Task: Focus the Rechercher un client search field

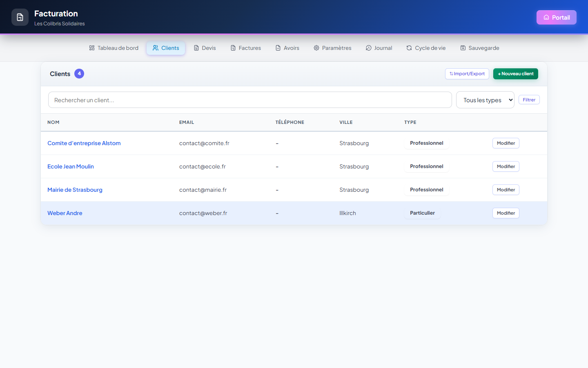Action: pyautogui.click(x=250, y=100)
